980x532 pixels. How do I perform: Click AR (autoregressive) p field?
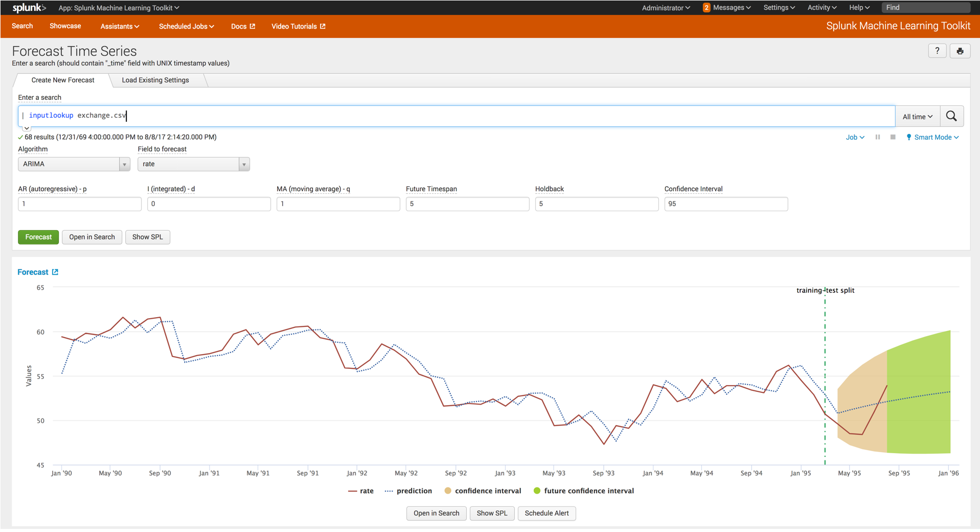point(80,204)
